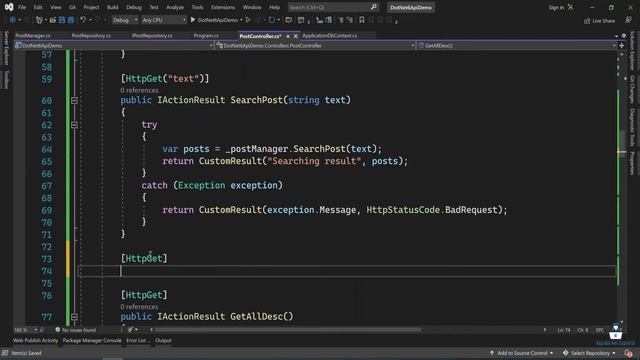The width and height of the screenshot is (640, 360).
Task: Click Select Repository button
Action: (589, 353)
